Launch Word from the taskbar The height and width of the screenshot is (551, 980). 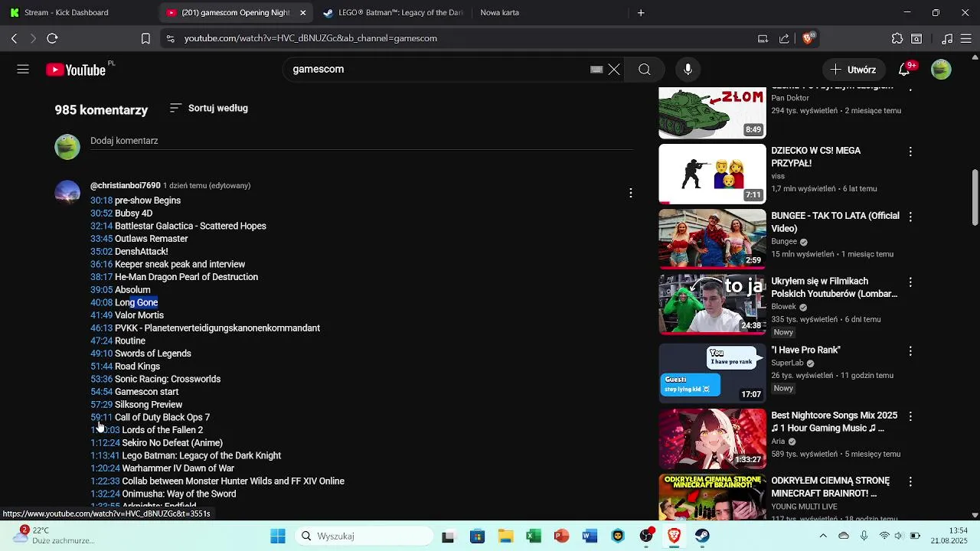(x=590, y=536)
